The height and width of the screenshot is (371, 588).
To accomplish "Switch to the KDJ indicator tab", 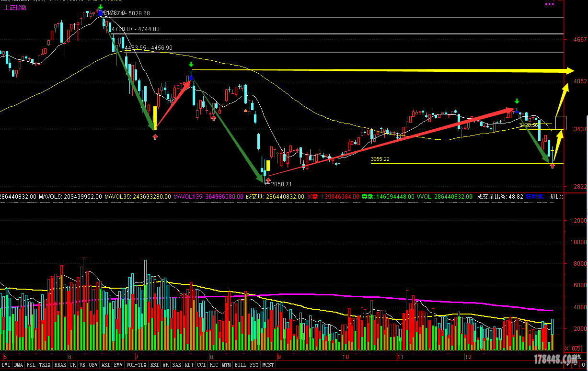I will pyautogui.click(x=189, y=365).
